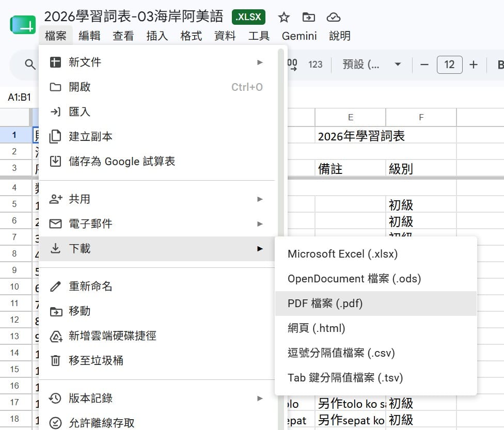The image size is (504, 430).
Task: Open the 格式 menu
Action: click(x=191, y=36)
